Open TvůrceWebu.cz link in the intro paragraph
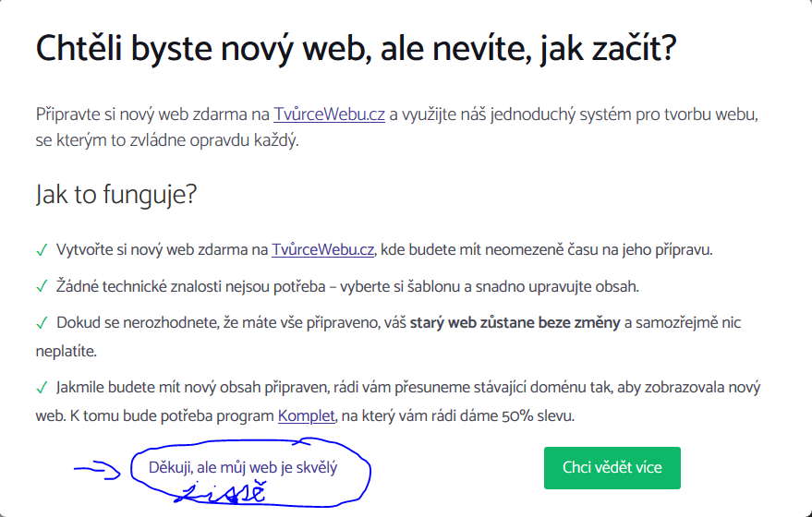The image size is (812, 517). 329,115
